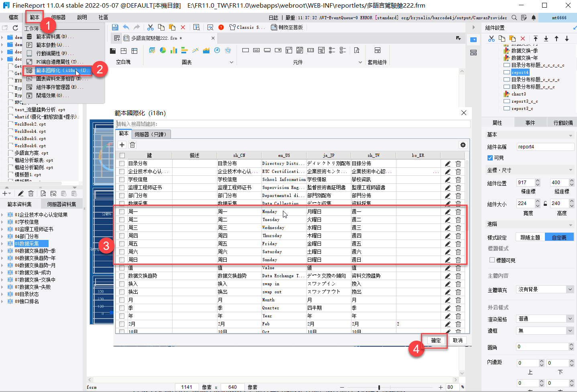Screen dimensions: 577x392
Task: Click the save icon in the toolbar
Action: tap(115, 27)
